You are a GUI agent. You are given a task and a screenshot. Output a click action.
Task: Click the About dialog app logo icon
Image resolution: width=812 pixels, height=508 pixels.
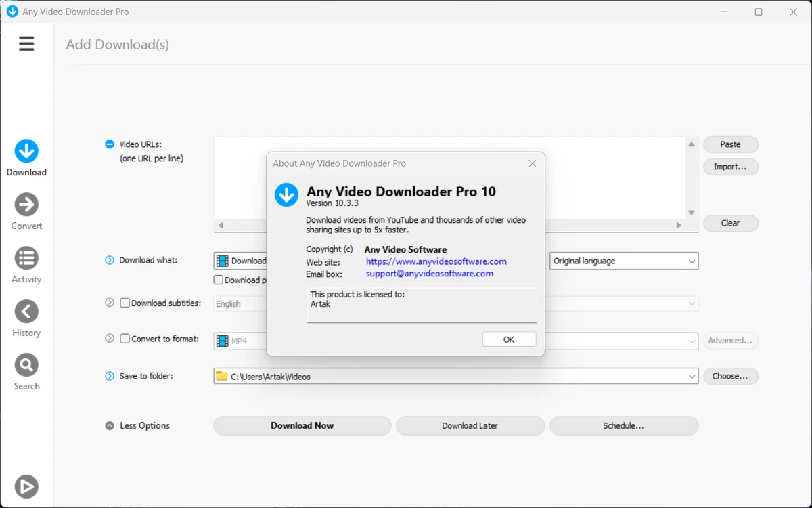point(286,194)
